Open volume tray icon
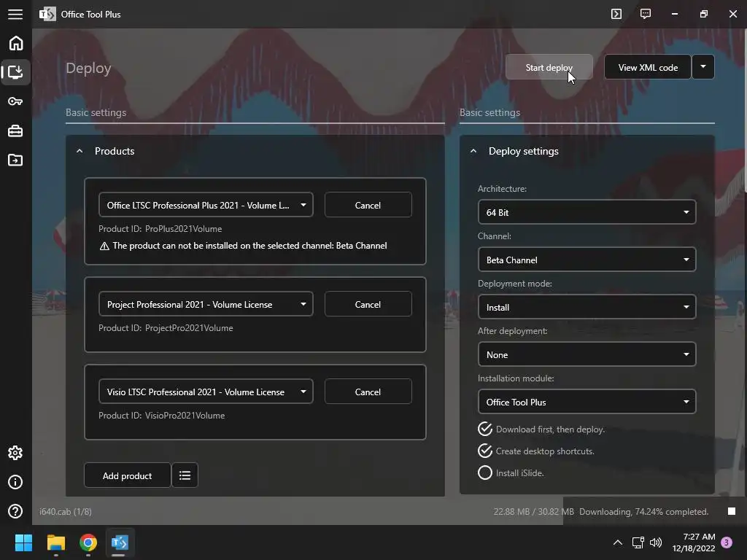This screenshot has width=747, height=560. click(x=656, y=542)
